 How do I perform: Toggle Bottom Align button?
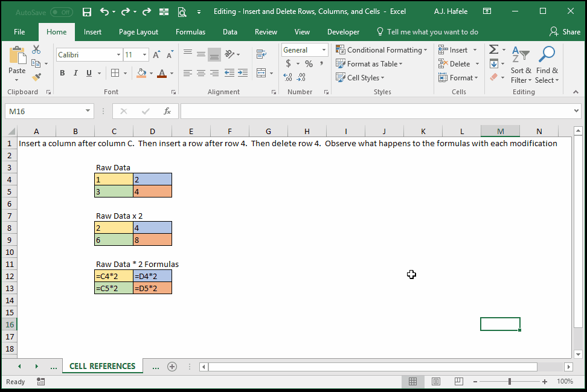(x=214, y=55)
